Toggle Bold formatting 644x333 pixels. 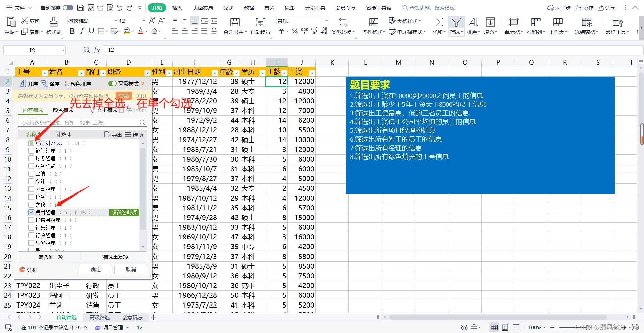tap(72, 31)
